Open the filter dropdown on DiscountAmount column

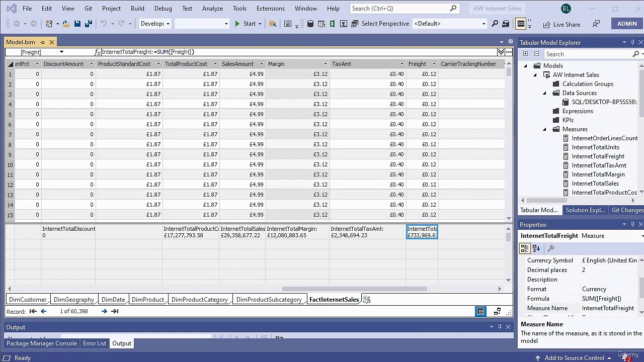(x=91, y=64)
